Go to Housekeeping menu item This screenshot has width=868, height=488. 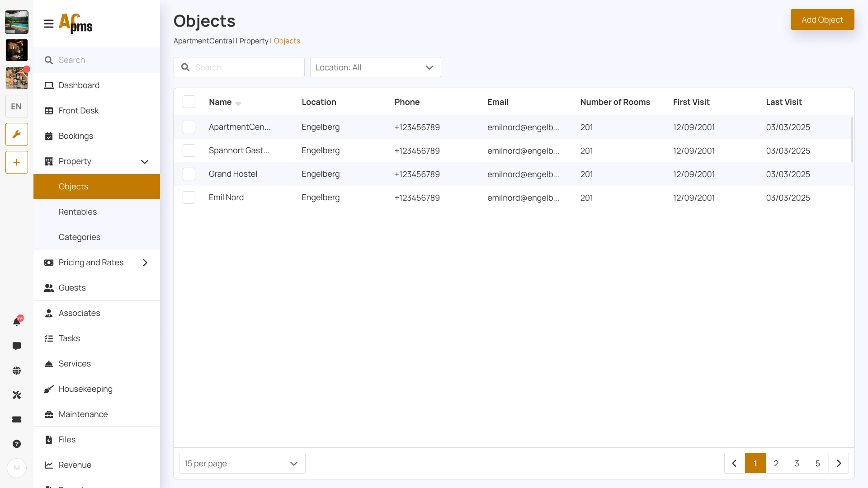click(85, 389)
